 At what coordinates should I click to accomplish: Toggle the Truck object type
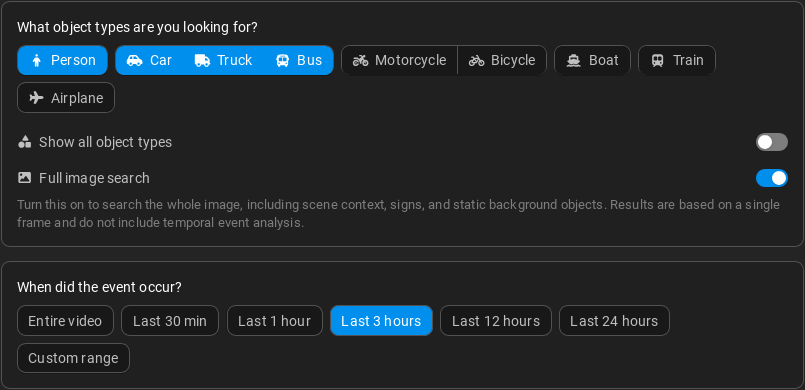click(x=223, y=60)
